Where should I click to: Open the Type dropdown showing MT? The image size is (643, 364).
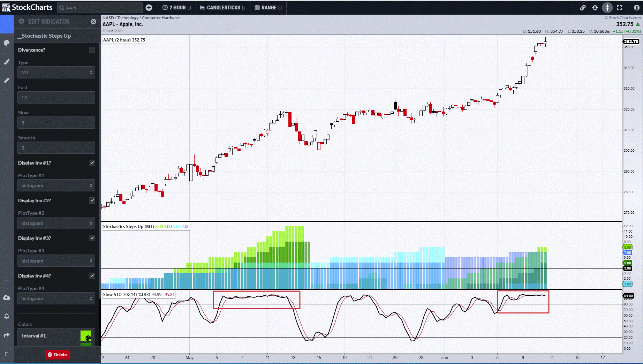click(56, 73)
